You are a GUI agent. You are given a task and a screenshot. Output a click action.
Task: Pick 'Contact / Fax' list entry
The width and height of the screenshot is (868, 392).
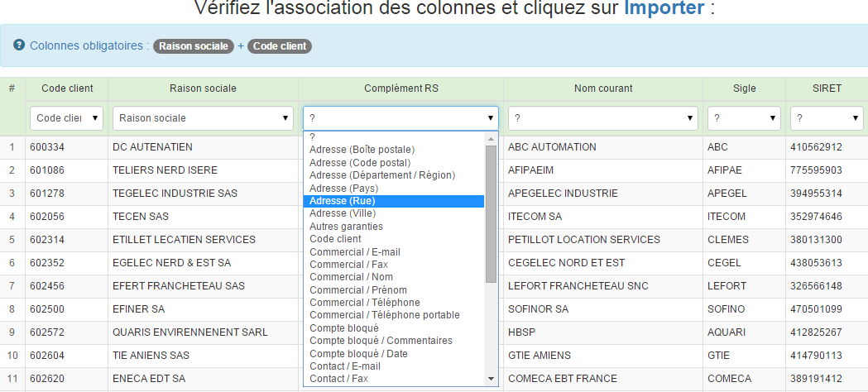click(338, 379)
